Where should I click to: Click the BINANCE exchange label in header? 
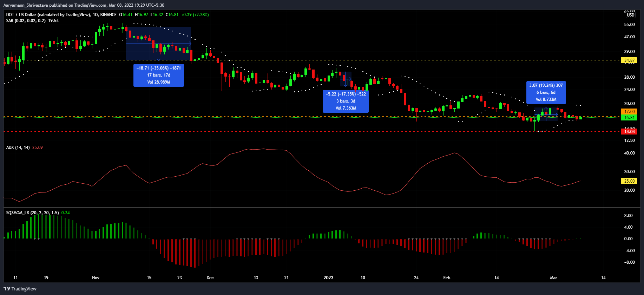click(109, 15)
